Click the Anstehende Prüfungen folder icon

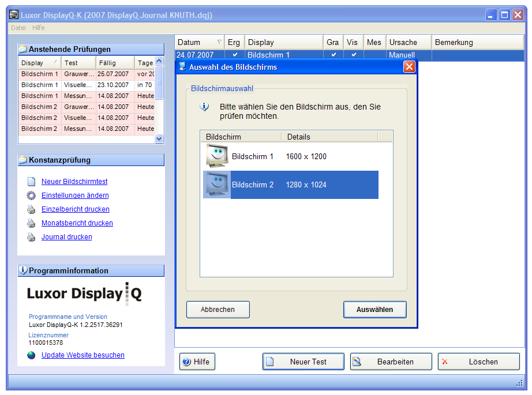tap(23, 49)
